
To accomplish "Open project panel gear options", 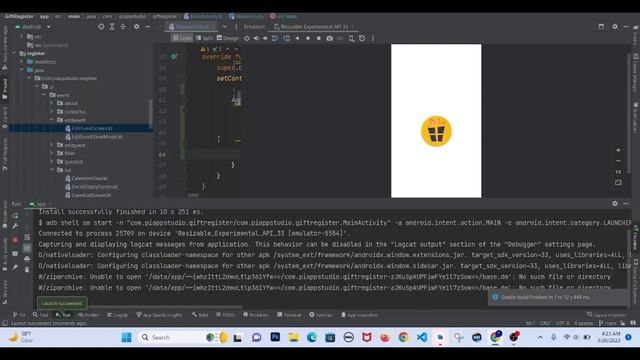I will pyautogui.click(x=136, y=27).
